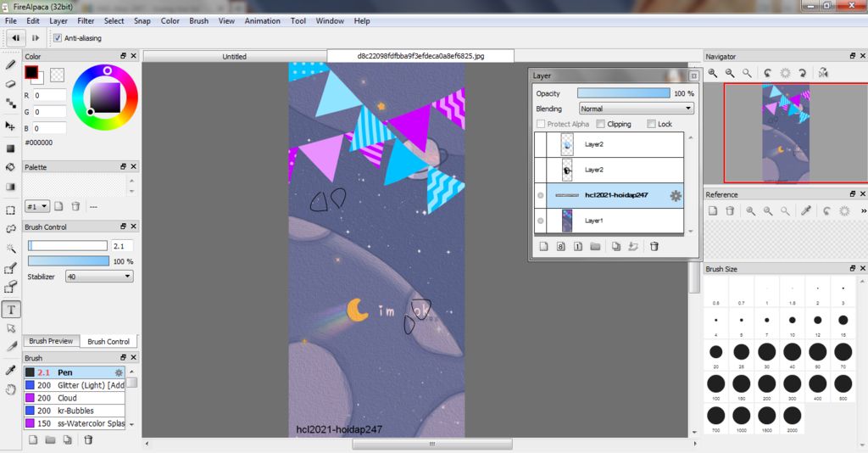Image resolution: width=868 pixels, height=453 pixels.
Task: Duplicate the selected layer
Action: point(616,247)
